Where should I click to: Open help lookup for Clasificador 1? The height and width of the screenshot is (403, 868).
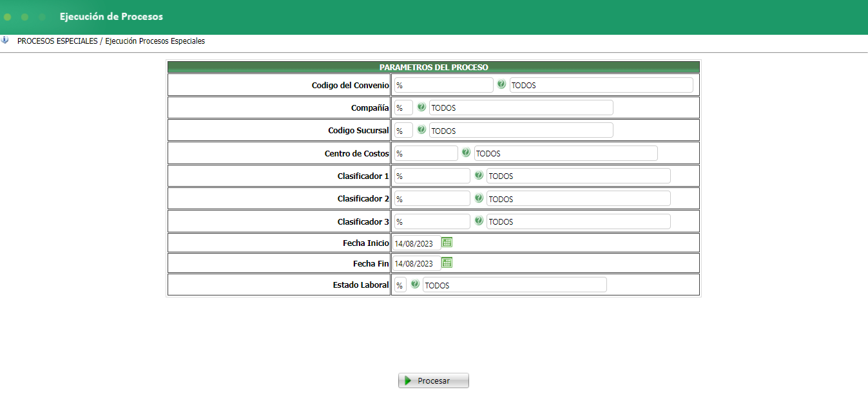tap(479, 175)
